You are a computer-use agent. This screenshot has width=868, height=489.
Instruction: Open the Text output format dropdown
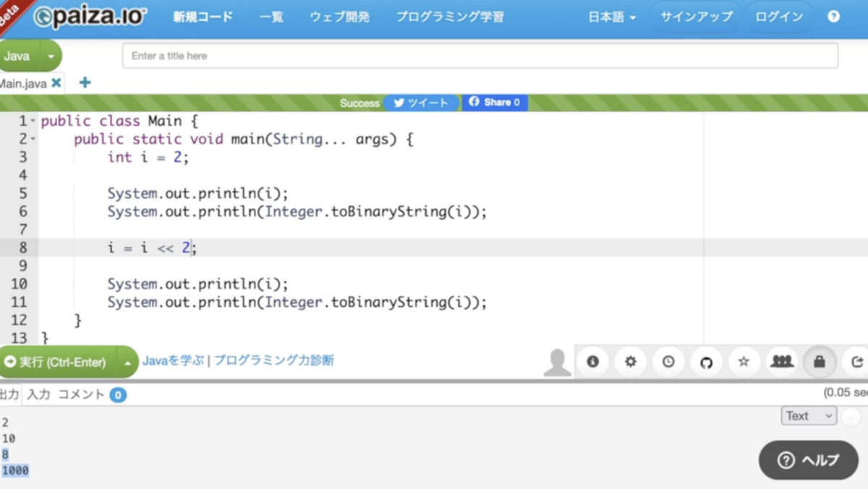click(808, 415)
